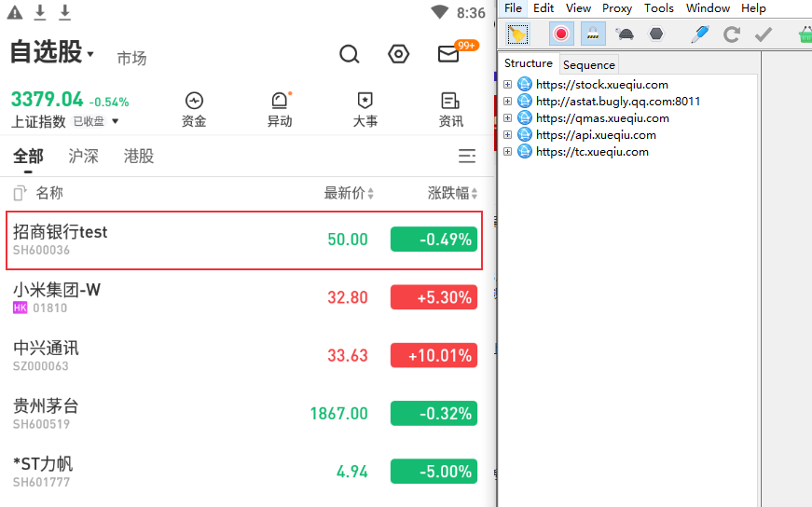The image size is (812, 507).
Task: Click the 1867.00 price of 贵州茅台
Action: pyautogui.click(x=338, y=413)
